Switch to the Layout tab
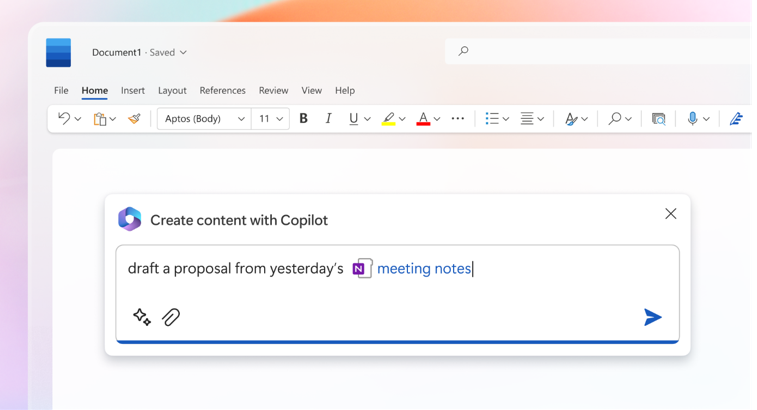Image resolution: width=757 pixels, height=410 pixels. tap(172, 91)
